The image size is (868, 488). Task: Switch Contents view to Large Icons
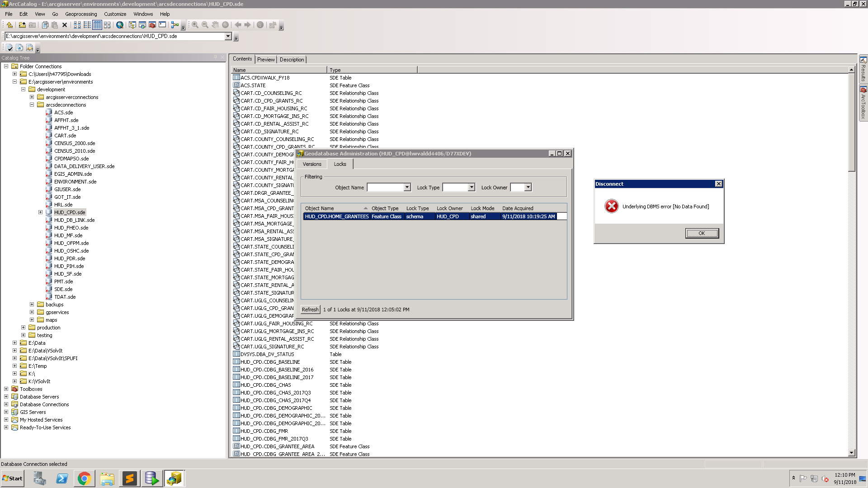pyautogui.click(x=77, y=25)
